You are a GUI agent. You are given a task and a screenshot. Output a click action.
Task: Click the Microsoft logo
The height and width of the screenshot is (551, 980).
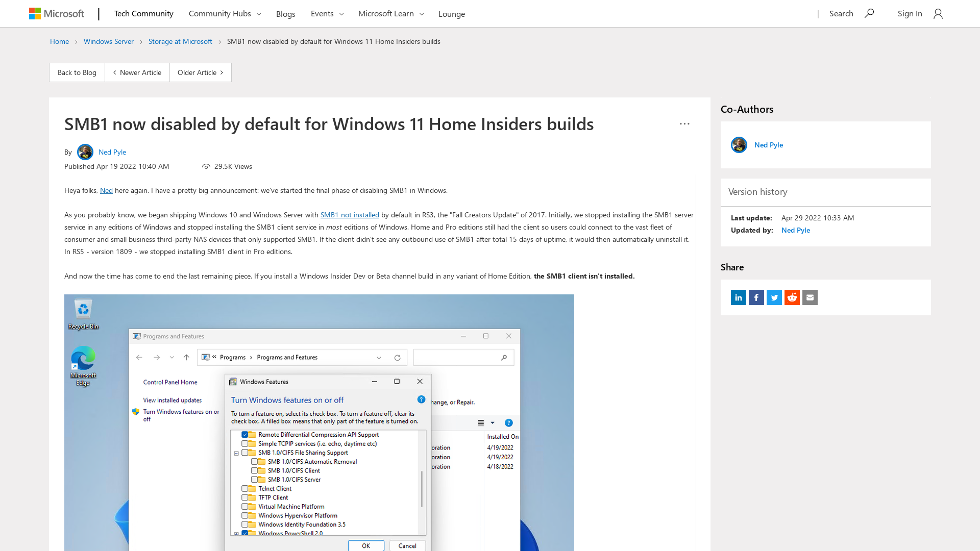pos(57,14)
